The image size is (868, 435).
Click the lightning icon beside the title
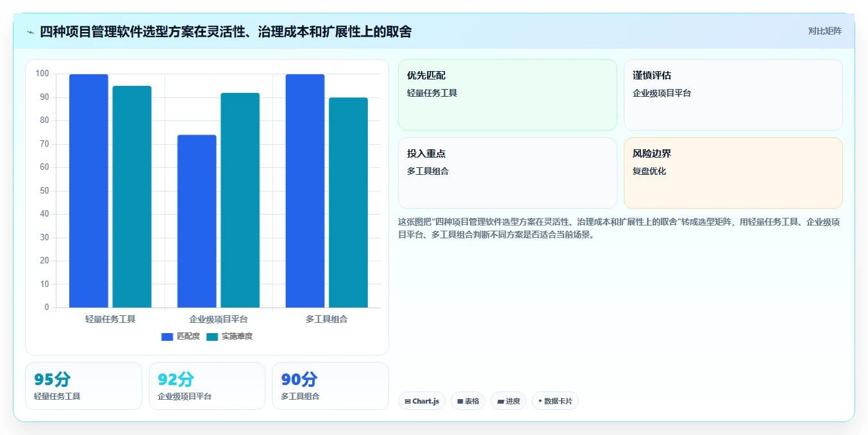pyautogui.click(x=30, y=31)
